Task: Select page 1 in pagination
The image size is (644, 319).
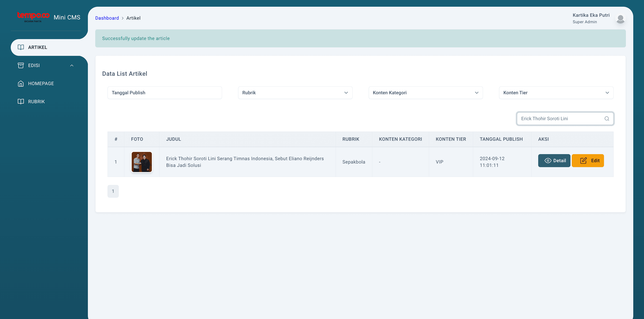Action: click(x=113, y=191)
